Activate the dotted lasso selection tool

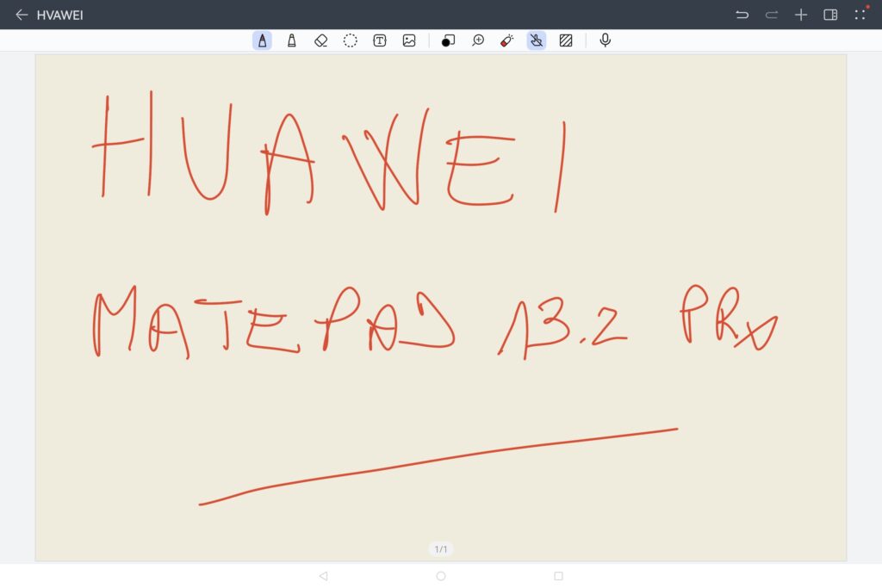pos(351,40)
